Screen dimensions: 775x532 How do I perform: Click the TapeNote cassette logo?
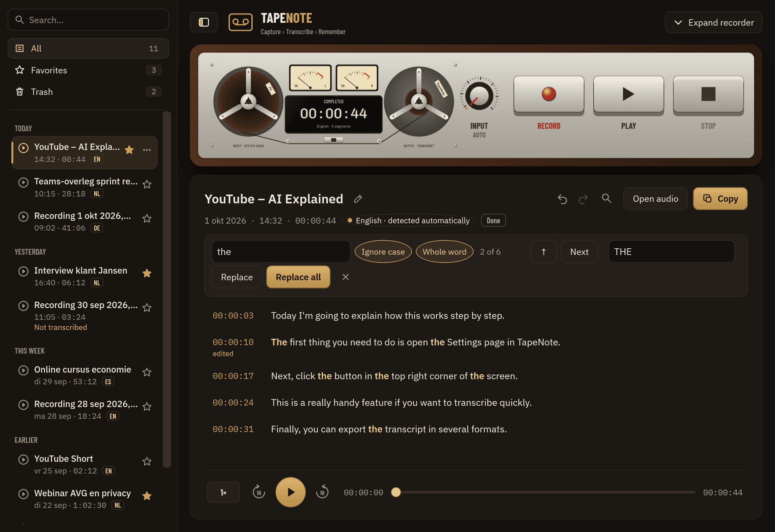240,22
